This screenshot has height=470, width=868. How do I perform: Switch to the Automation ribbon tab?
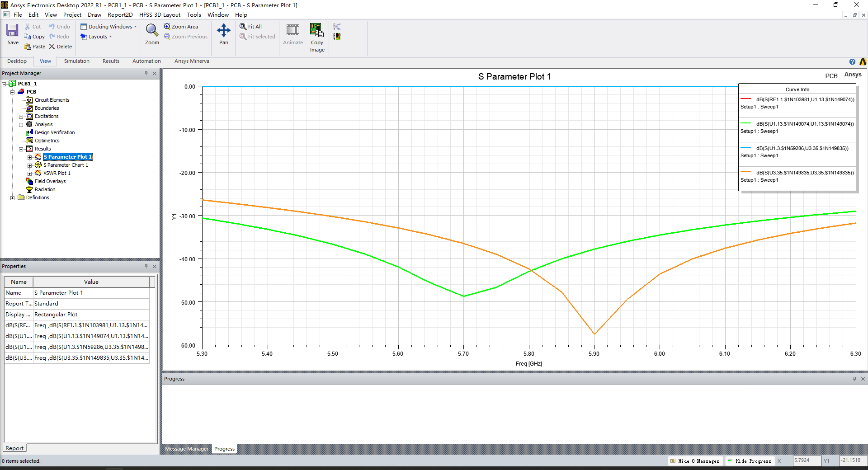(146, 61)
